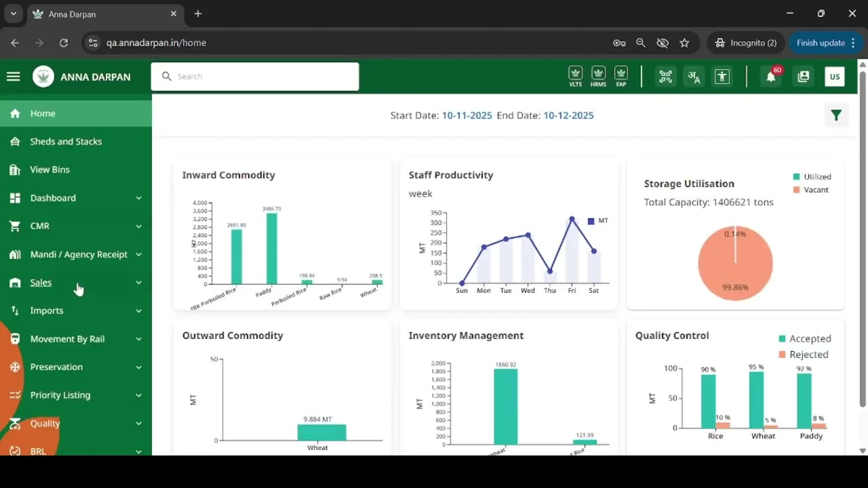Toggle the Vacant legend swatch

[797, 190]
